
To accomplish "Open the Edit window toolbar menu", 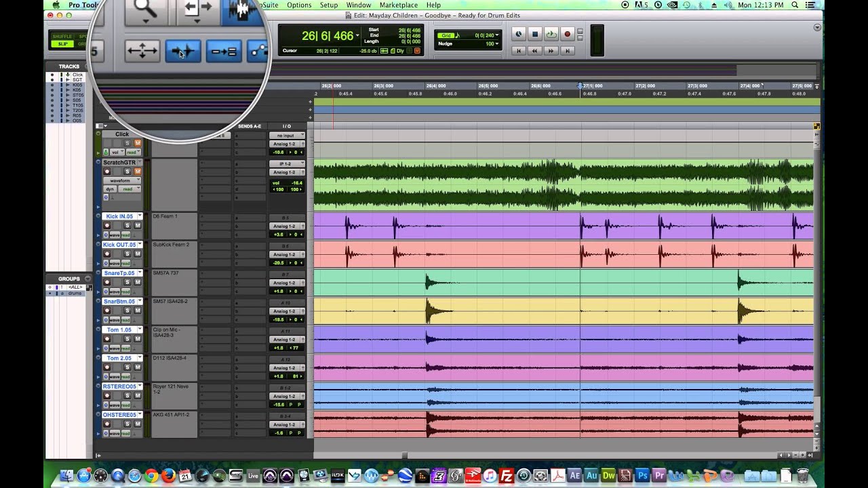I will coord(817,28).
